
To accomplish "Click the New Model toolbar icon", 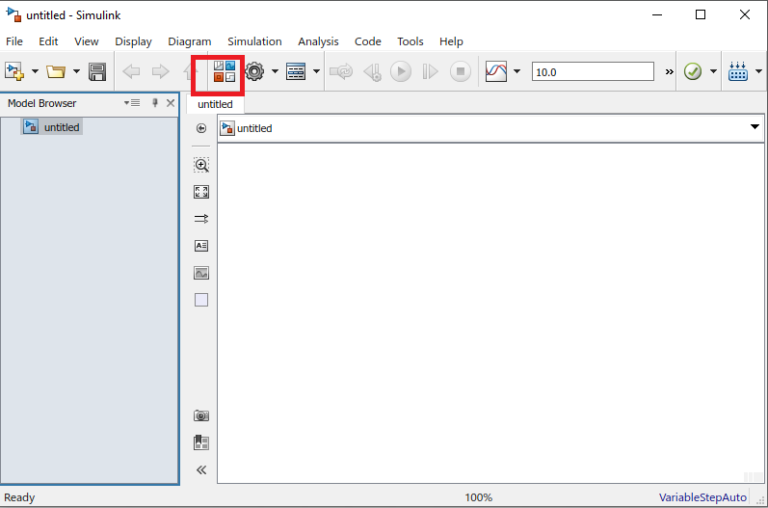I will 15,72.
